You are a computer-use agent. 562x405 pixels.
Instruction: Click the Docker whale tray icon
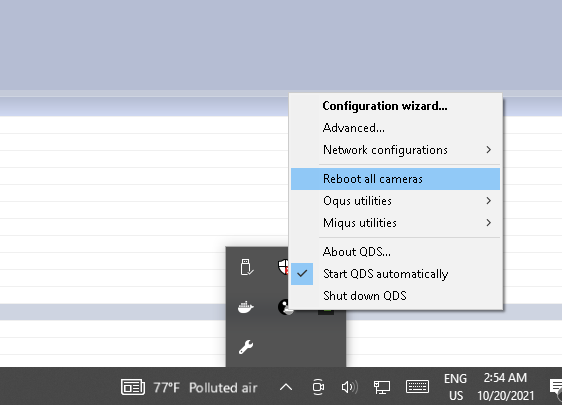point(246,307)
